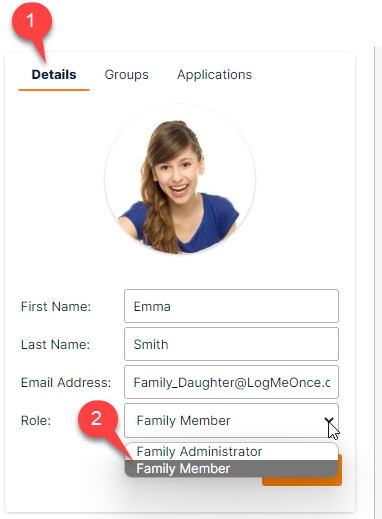The image size is (382, 519).
Task: Click the red callout marker numbered 1
Action: [32, 22]
